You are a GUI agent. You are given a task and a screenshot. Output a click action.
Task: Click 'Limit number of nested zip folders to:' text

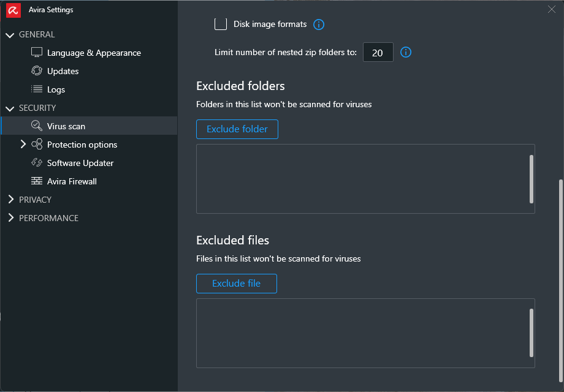coord(286,53)
